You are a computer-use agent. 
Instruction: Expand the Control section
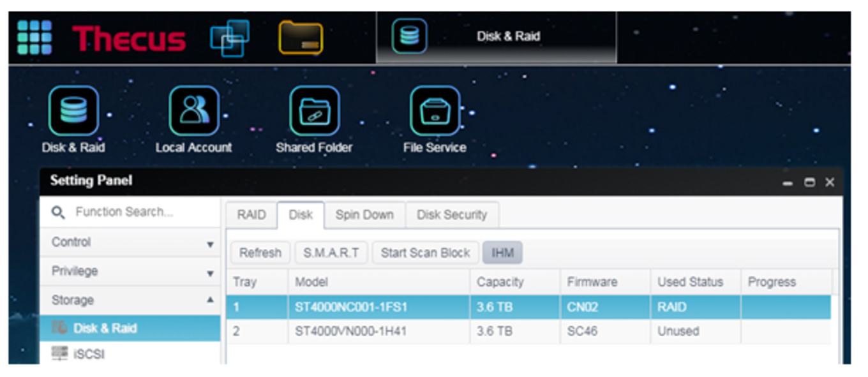(130, 242)
